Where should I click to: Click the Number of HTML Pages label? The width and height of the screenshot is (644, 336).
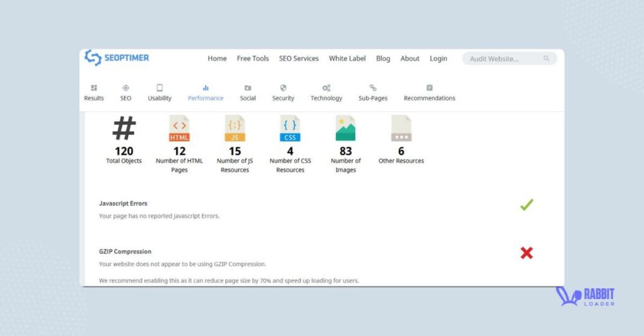pos(179,165)
